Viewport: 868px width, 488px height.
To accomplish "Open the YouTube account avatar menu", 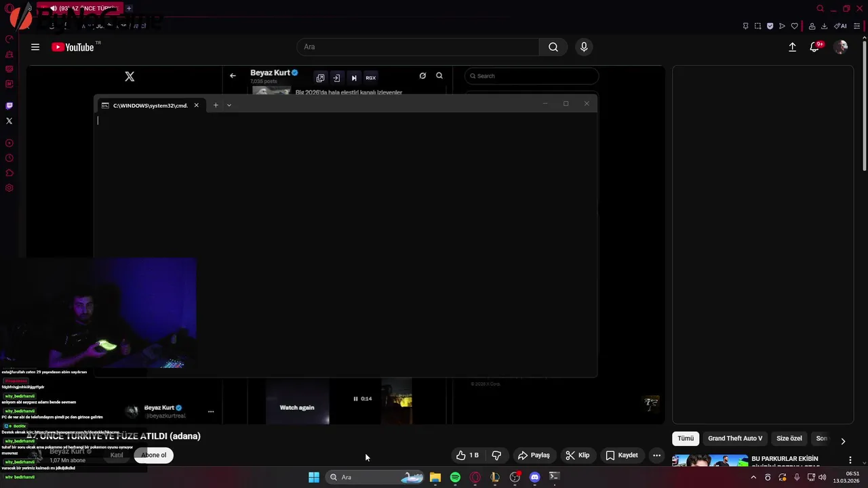I will point(841,47).
